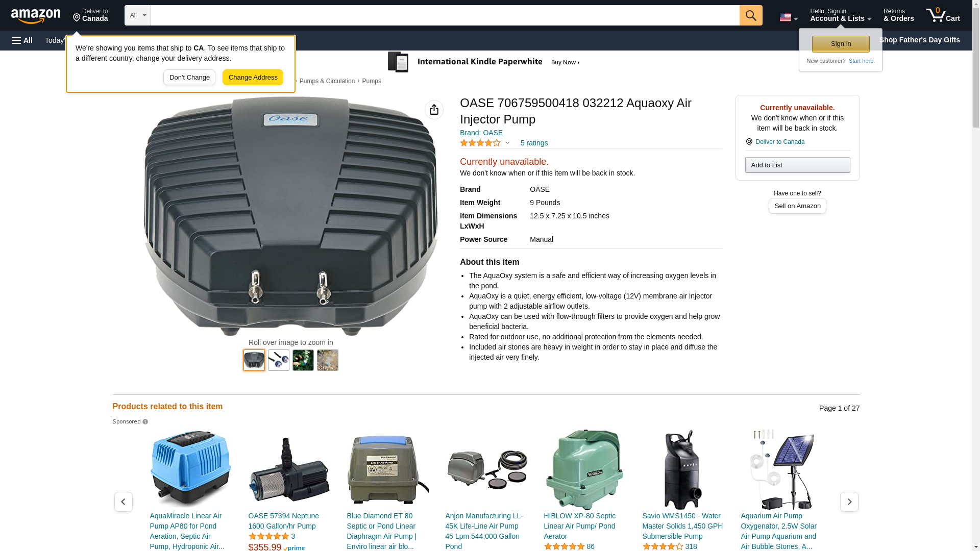The height and width of the screenshot is (551, 980).
Task: Open the 5 ratings link
Action: click(x=534, y=143)
